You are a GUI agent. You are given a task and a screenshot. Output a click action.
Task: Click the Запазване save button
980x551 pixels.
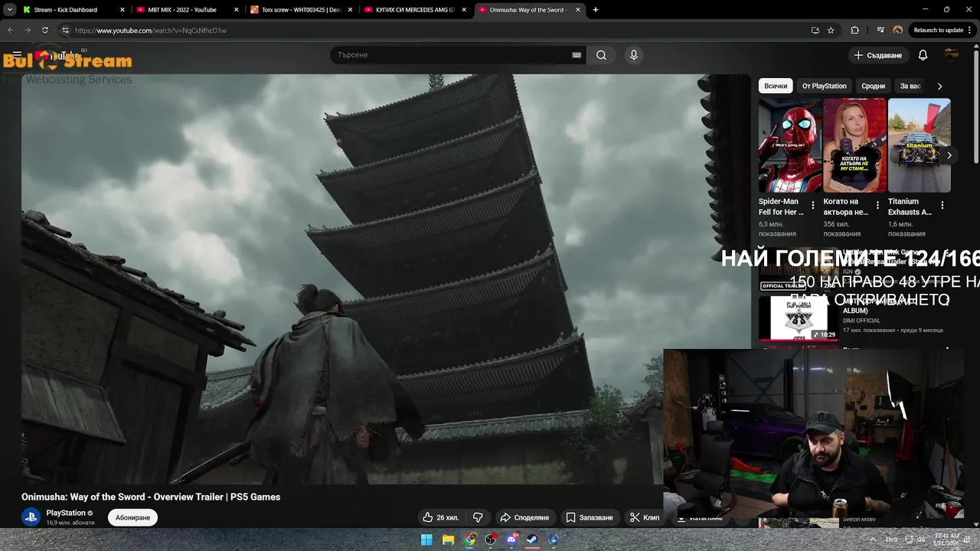coord(590,517)
